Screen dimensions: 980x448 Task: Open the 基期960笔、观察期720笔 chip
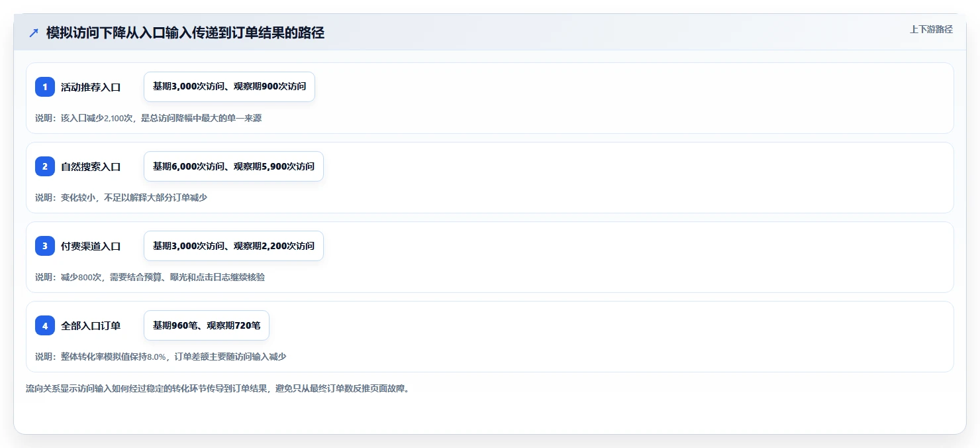click(207, 325)
